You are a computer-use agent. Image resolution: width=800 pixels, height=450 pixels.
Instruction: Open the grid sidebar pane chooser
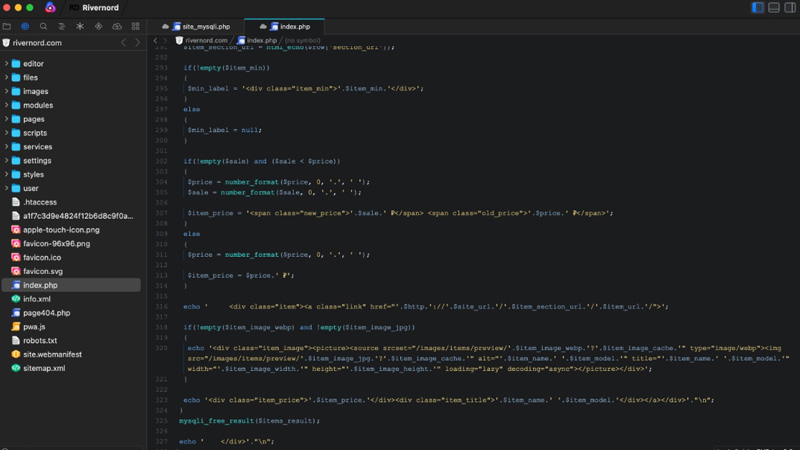click(135, 26)
